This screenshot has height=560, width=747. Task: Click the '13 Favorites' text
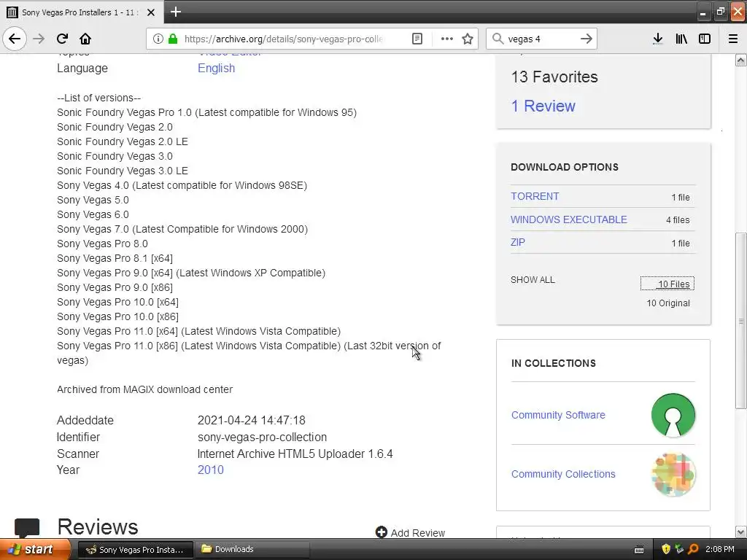(x=554, y=77)
